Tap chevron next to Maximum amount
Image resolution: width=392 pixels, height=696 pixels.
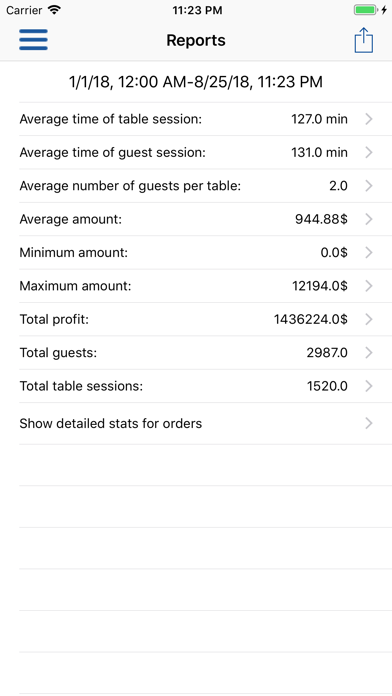point(368,286)
